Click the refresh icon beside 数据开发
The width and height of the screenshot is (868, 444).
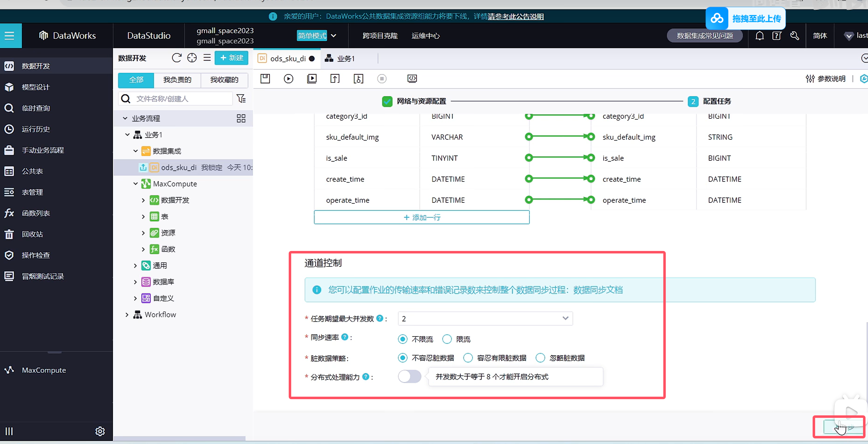pyautogui.click(x=177, y=58)
